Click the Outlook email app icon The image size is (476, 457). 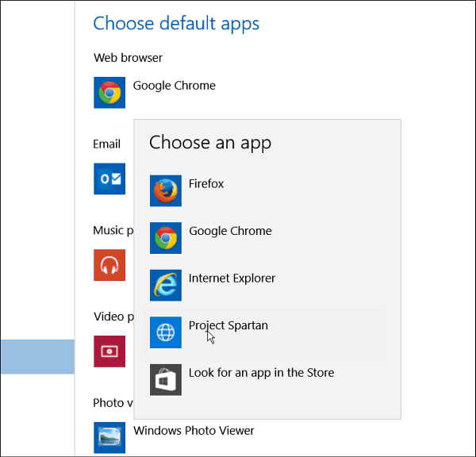(109, 179)
